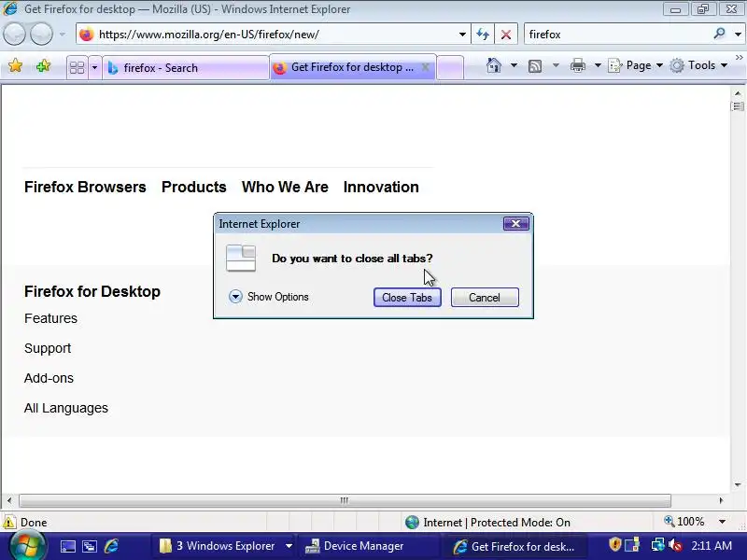The image size is (747, 560).
Task: Click the 100% zoom level button
Action: click(684, 522)
